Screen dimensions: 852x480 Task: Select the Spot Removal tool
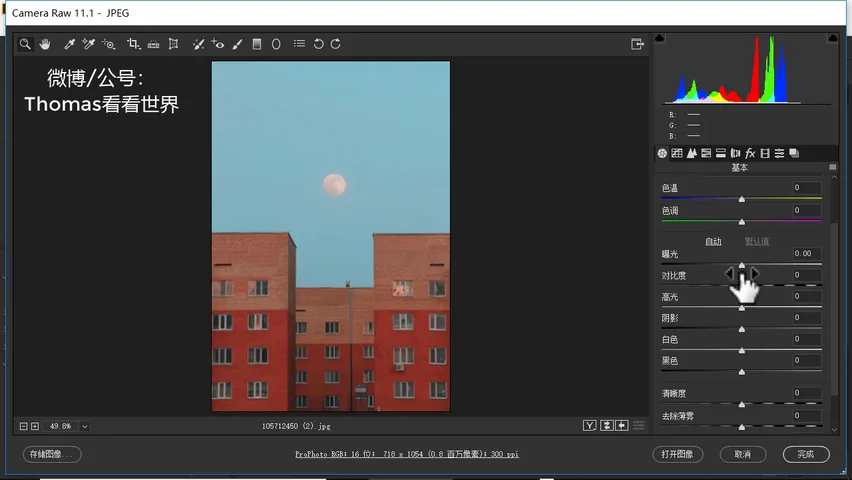coord(198,44)
